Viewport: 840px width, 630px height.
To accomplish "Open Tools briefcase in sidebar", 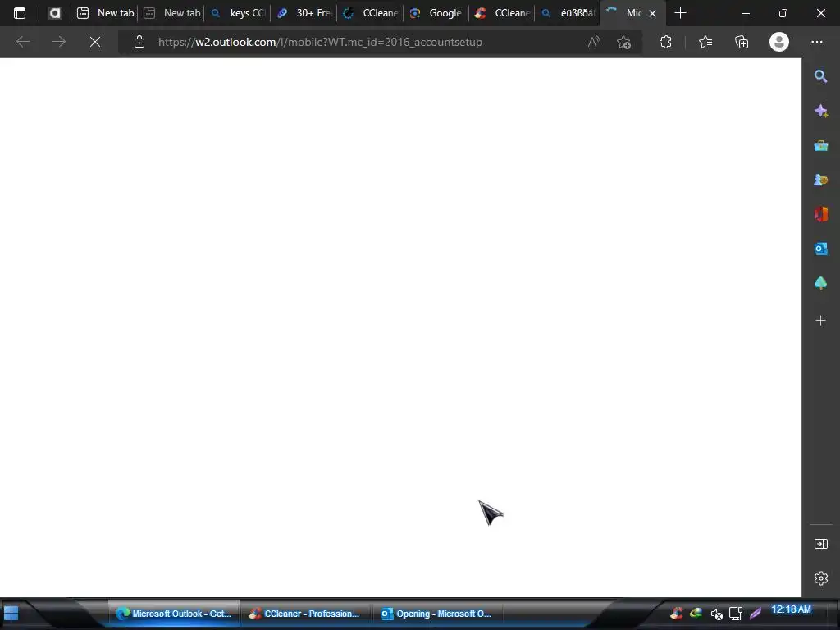I will [x=820, y=145].
